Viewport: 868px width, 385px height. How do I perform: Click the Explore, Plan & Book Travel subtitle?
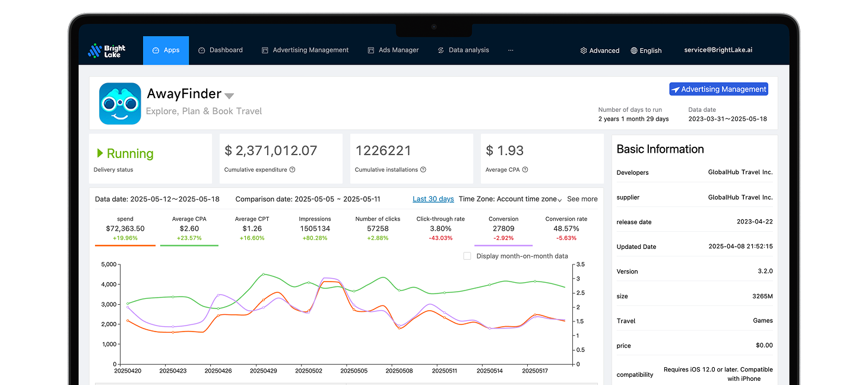point(204,111)
